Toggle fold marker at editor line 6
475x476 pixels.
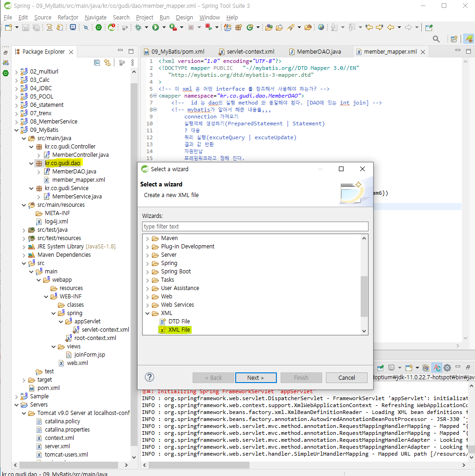(155, 96)
